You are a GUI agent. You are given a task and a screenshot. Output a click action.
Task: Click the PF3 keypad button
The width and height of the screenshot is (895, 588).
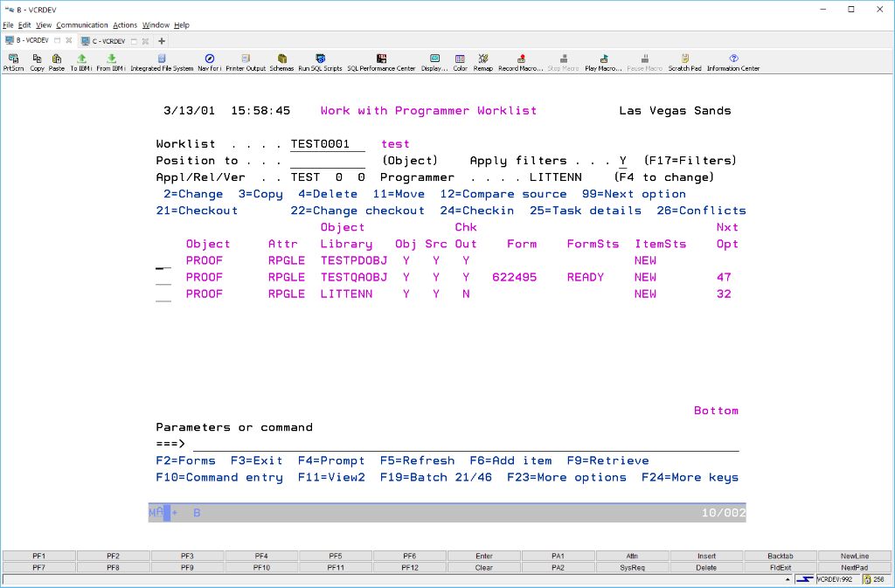click(x=187, y=556)
